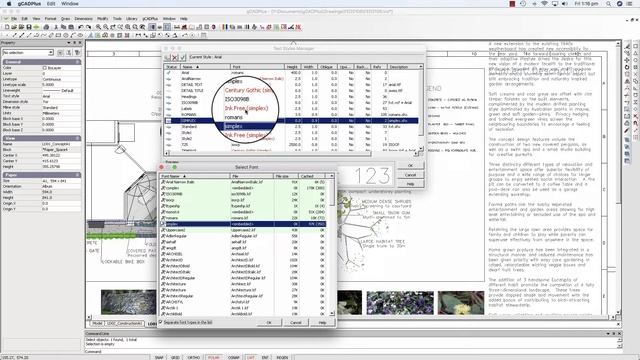Click the rectangle draw tool icon

[58, 36]
